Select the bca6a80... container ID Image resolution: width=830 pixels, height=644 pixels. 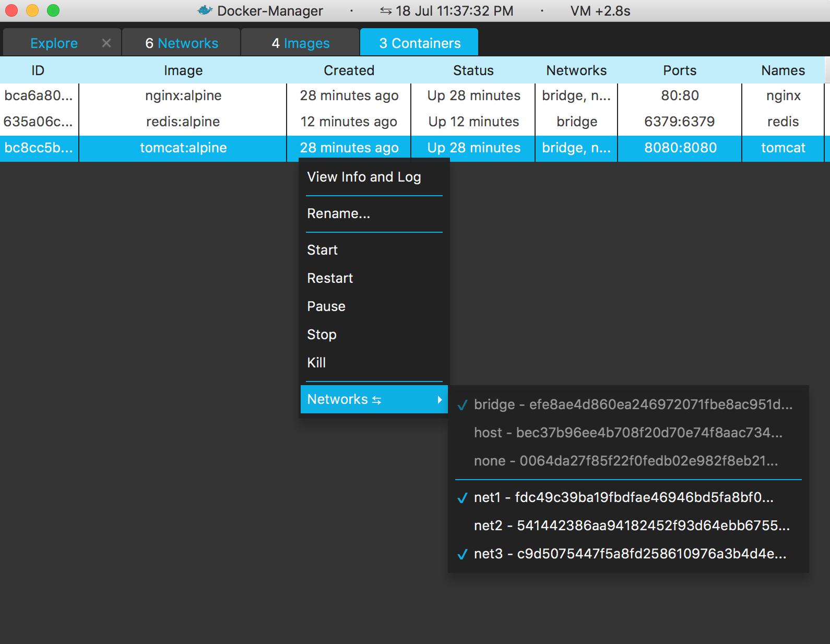click(x=39, y=96)
